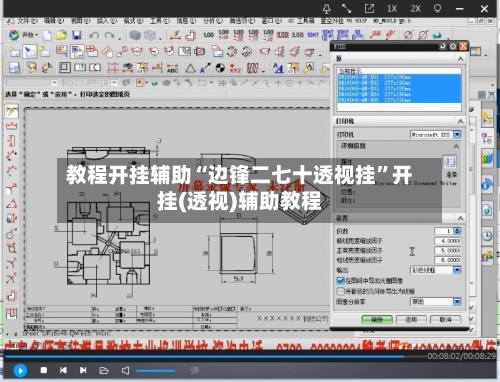Click the last sheet row ending 005 in list
This screenshot has width=500, height=382.
click(399, 100)
